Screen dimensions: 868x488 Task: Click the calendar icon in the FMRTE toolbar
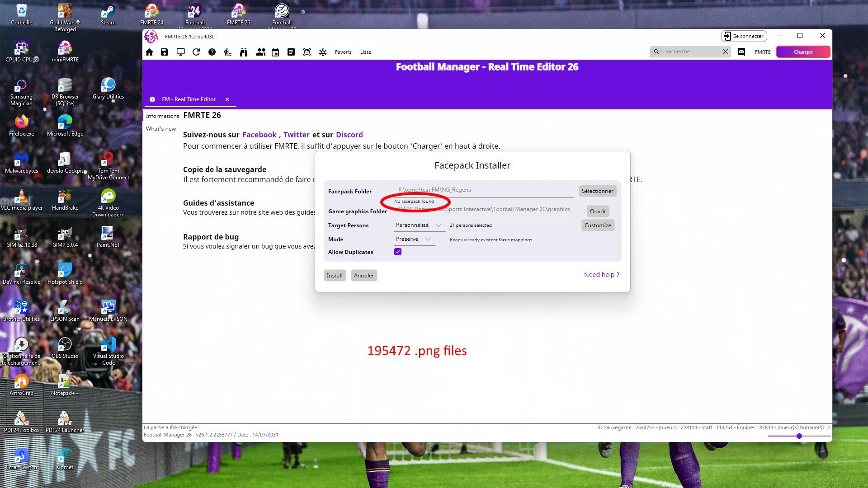(x=274, y=52)
